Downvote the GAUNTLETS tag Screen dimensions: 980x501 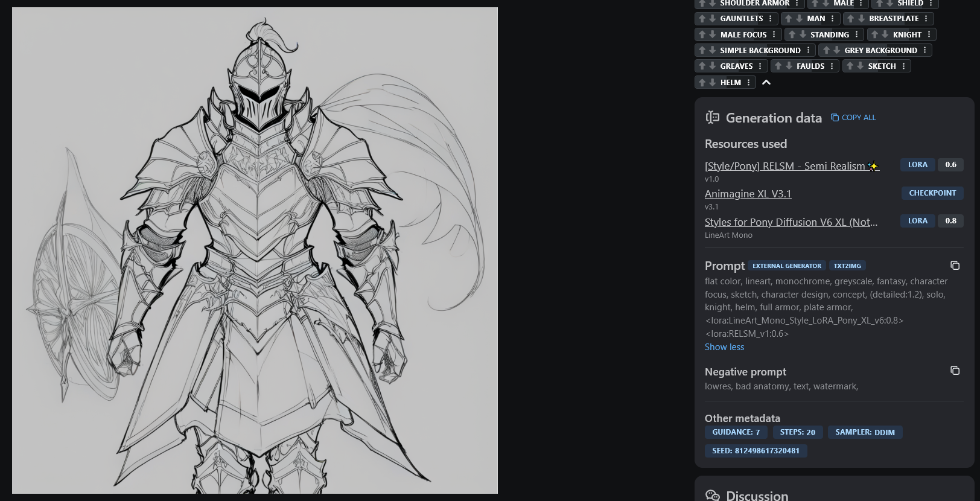tap(712, 19)
